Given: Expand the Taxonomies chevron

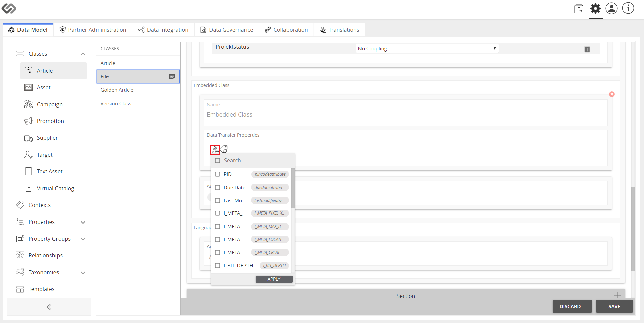Looking at the screenshot, I should coord(83,273).
